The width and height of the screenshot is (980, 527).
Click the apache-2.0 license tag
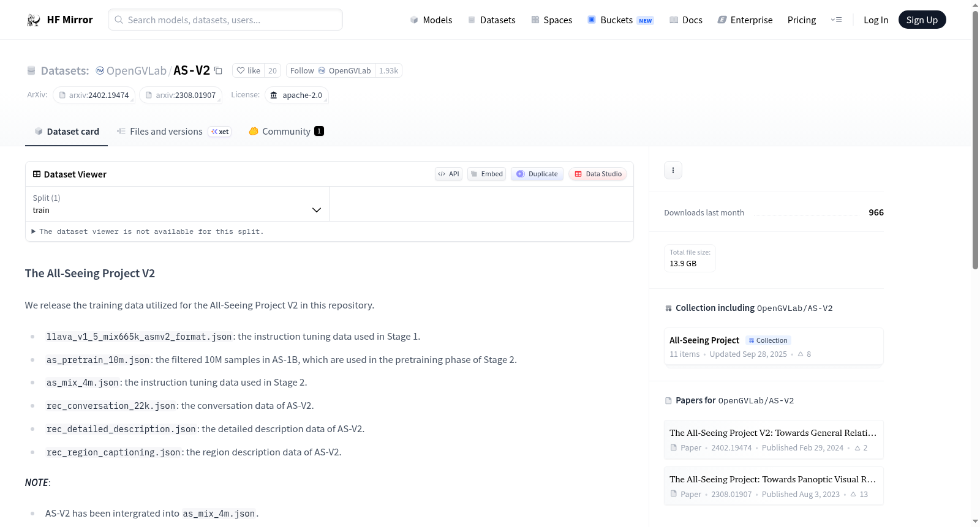[296, 95]
